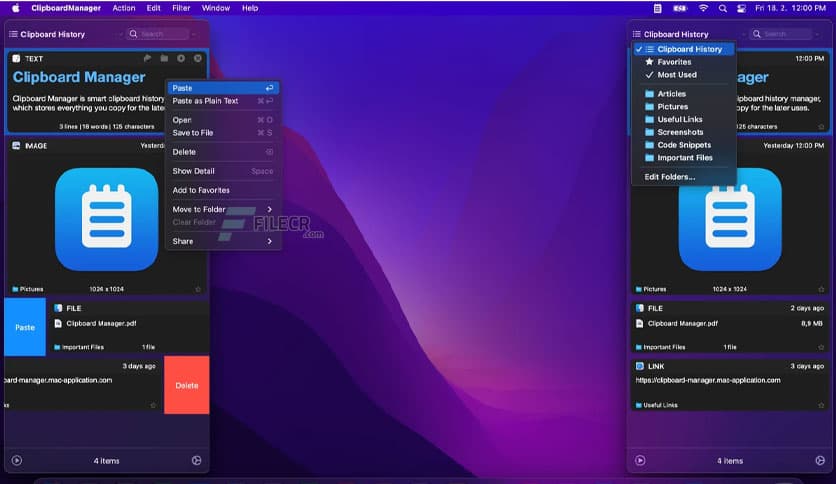This screenshot has width=836, height=484.
Task: Click the round icon at the right of the right panel footer
Action: 821,461
